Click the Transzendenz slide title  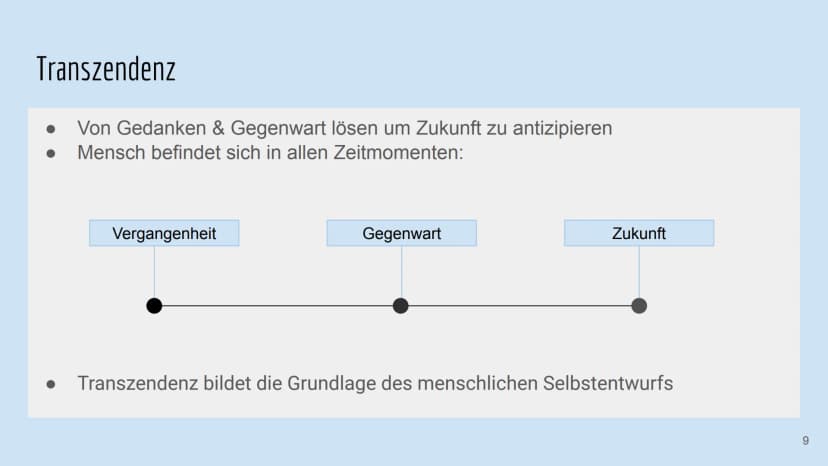coord(106,69)
